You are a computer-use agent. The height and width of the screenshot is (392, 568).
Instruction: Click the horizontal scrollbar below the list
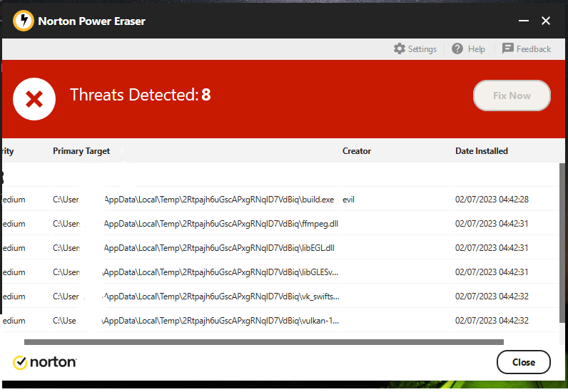pyautogui.click(x=264, y=342)
